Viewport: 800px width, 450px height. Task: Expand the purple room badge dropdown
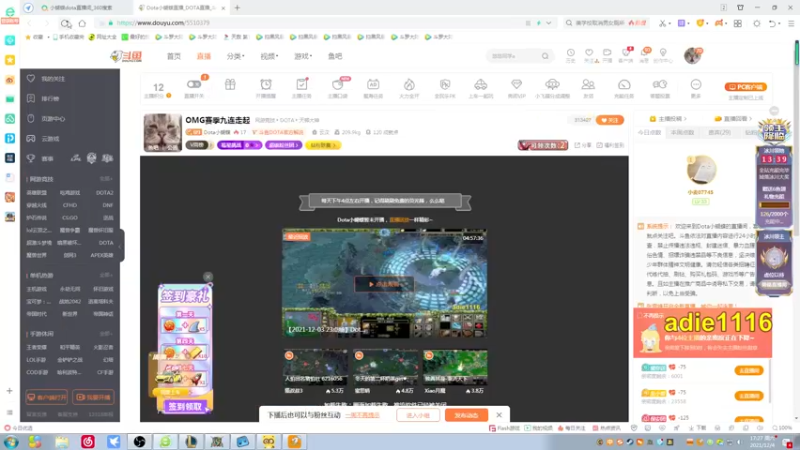click(x=239, y=145)
